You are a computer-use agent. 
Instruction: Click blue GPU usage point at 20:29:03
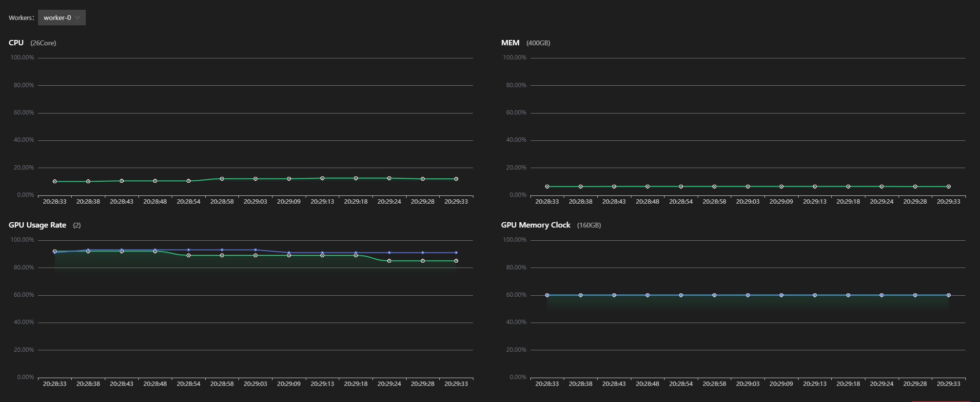coord(255,250)
